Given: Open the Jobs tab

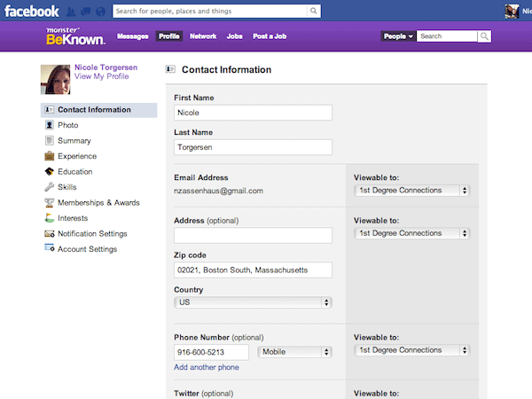Looking at the screenshot, I should click(x=234, y=36).
